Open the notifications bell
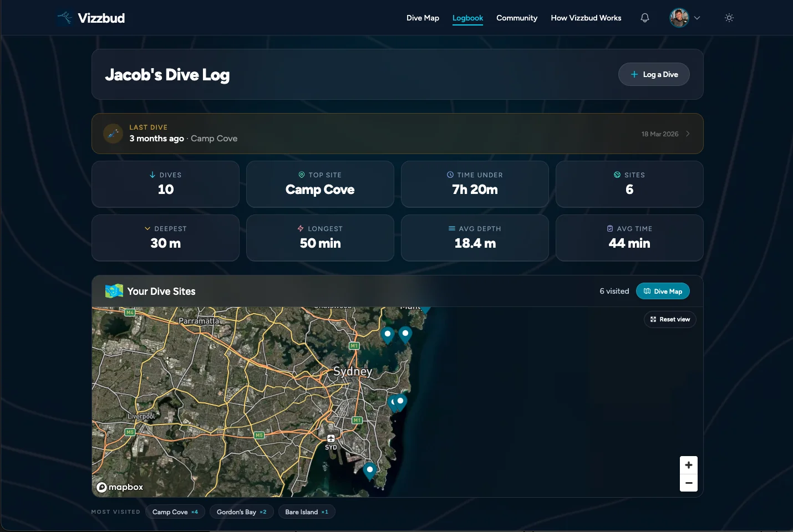 (x=645, y=18)
